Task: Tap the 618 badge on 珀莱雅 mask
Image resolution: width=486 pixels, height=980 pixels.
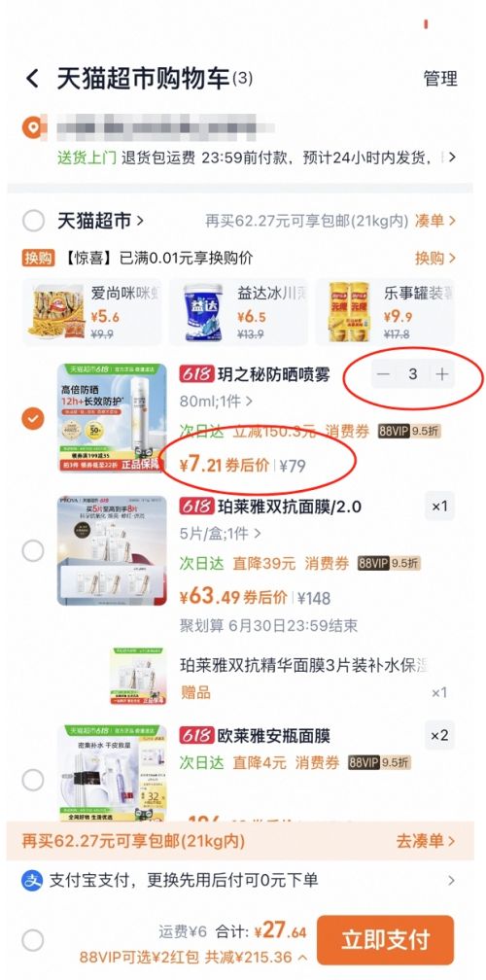Action: coord(196,507)
